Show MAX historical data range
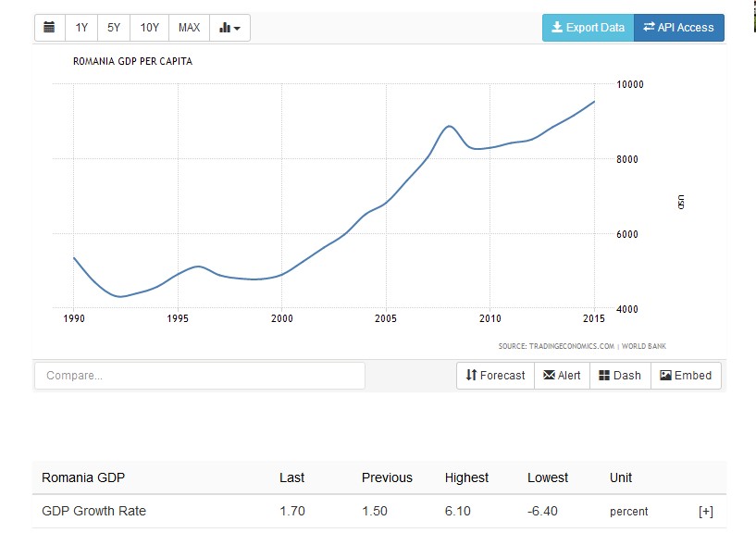Viewport: 756px width, 533px height. (x=189, y=28)
